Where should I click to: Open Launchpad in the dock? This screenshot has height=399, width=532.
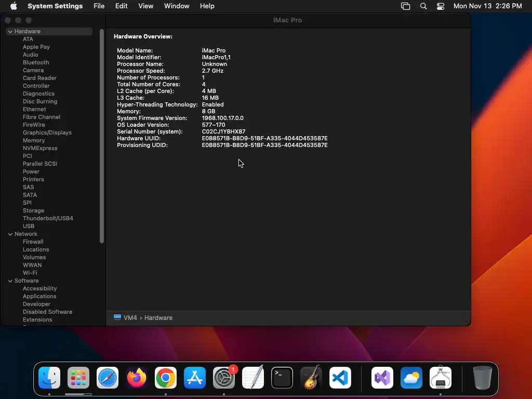click(x=78, y=378)
